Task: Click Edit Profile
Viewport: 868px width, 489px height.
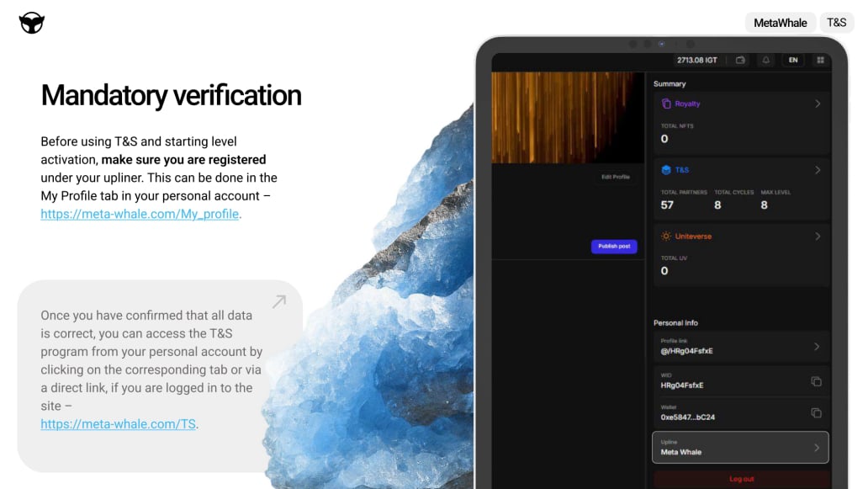Action: click(x=616, y=177)
